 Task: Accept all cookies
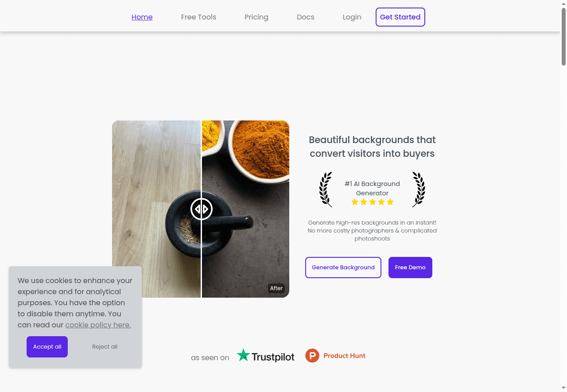[47, 347]
